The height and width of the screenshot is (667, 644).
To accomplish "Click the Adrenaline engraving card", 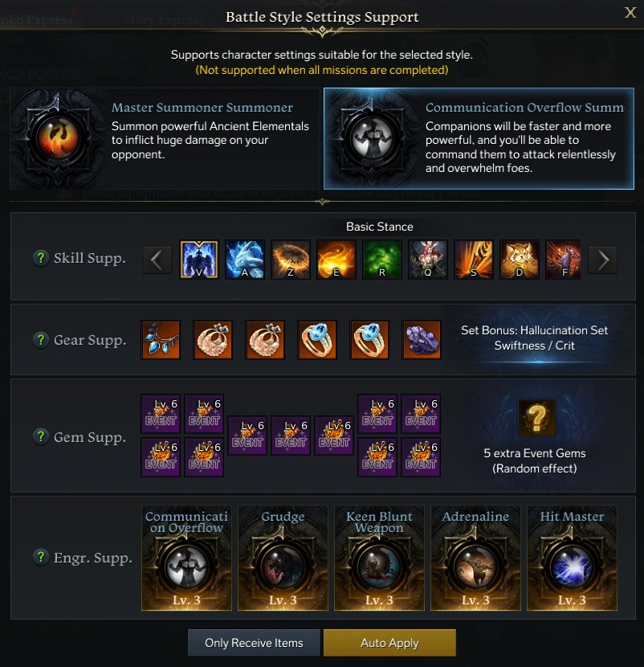I will tap(475, 558).
